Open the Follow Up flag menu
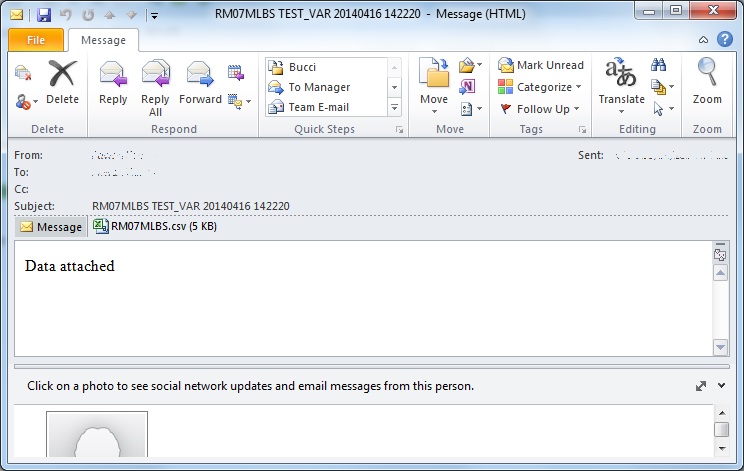The image size is (744, 471). pyautogui.click(x=539, y=109)
